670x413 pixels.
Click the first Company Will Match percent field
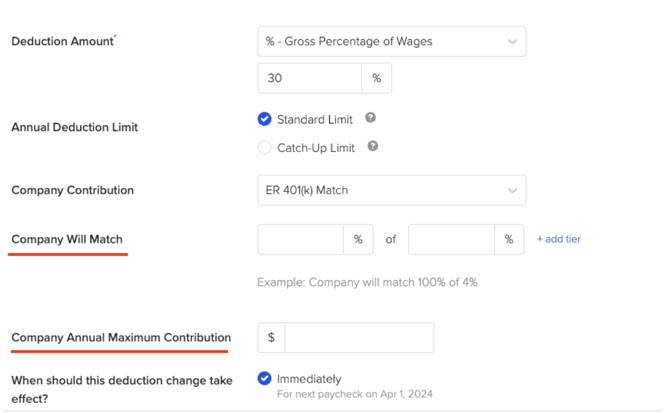click(300, 239)
